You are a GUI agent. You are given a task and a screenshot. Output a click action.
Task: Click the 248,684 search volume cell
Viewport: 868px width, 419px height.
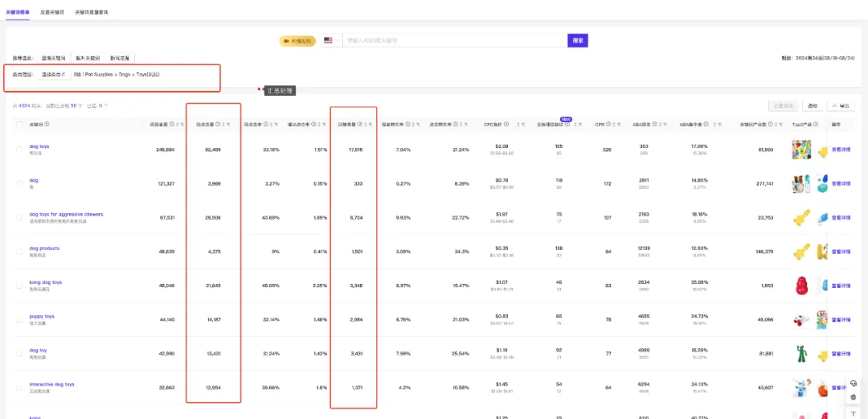pos(165,150)
